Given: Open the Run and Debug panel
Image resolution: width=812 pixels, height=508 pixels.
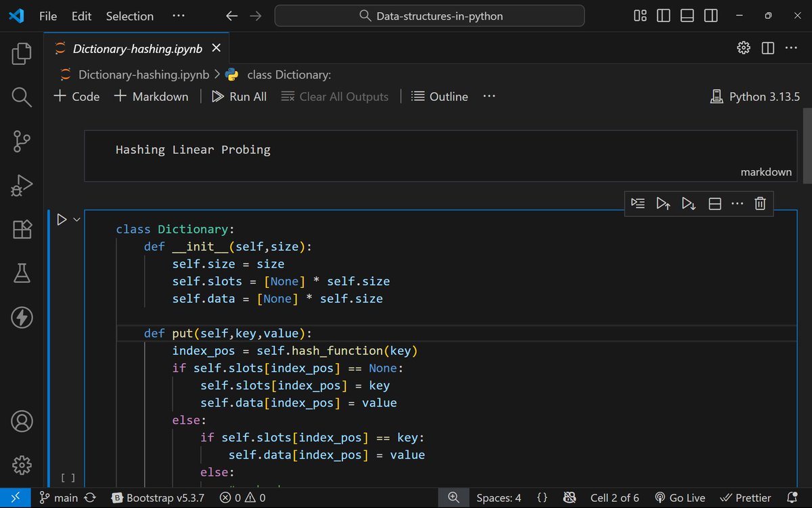Looking at the screenshot, I should (21, 184).
